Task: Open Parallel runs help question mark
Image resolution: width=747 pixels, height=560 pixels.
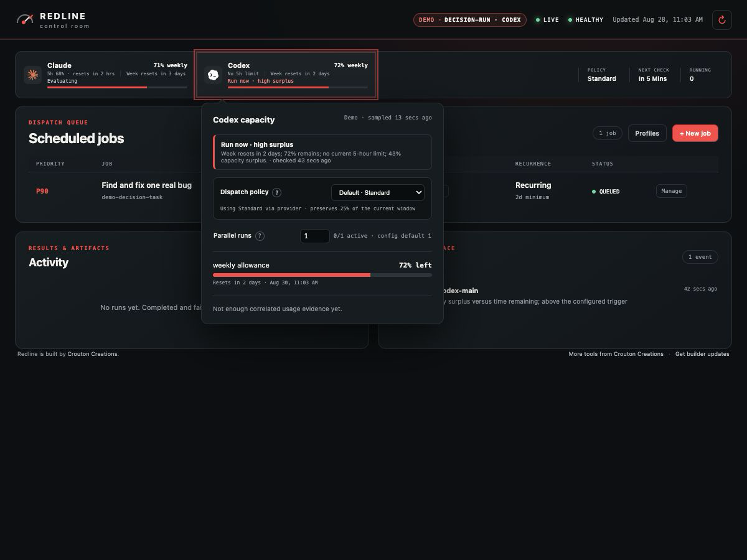Action: [260, 236]
